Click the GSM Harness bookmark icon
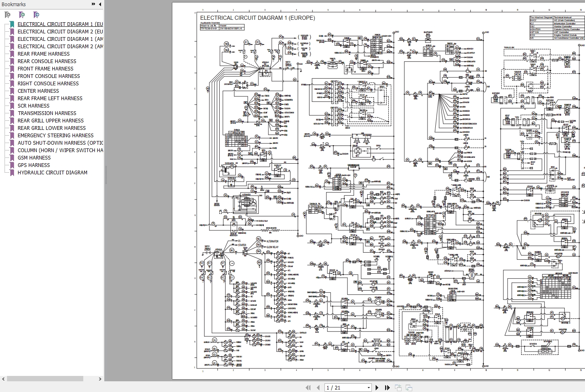This screenshot has height=392, width=585. pyautogui.click(x=12, y=158)
